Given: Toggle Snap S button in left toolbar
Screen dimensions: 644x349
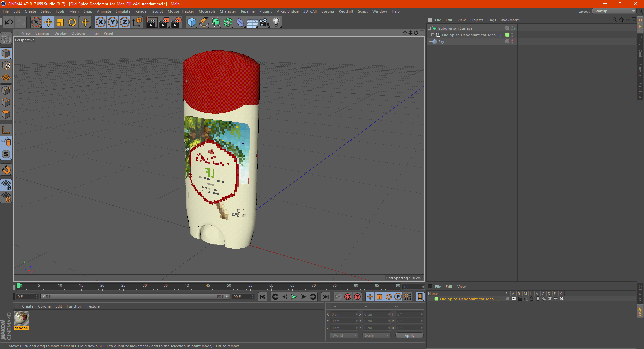Looking at the screenshot, I should [x=6, y=154].
